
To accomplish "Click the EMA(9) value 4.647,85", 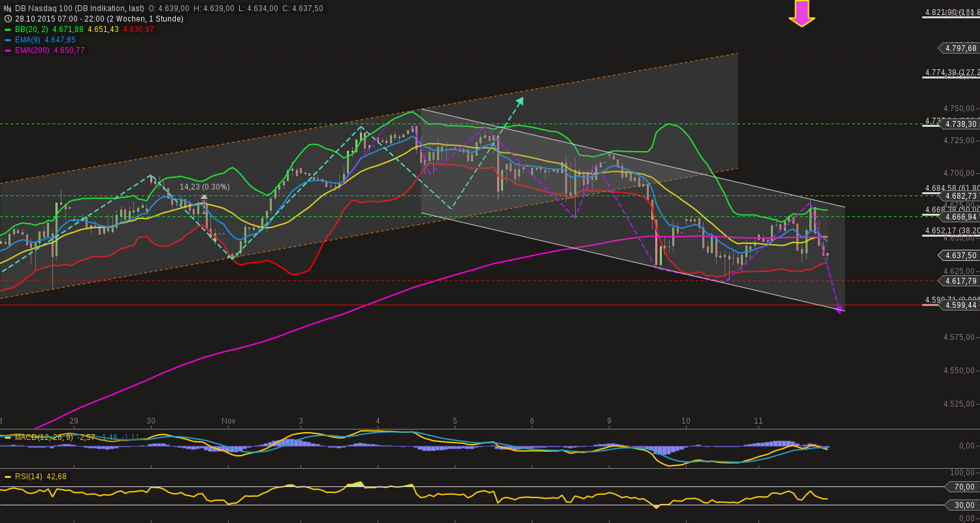I will pyautogui.click(x=60, y=40).
